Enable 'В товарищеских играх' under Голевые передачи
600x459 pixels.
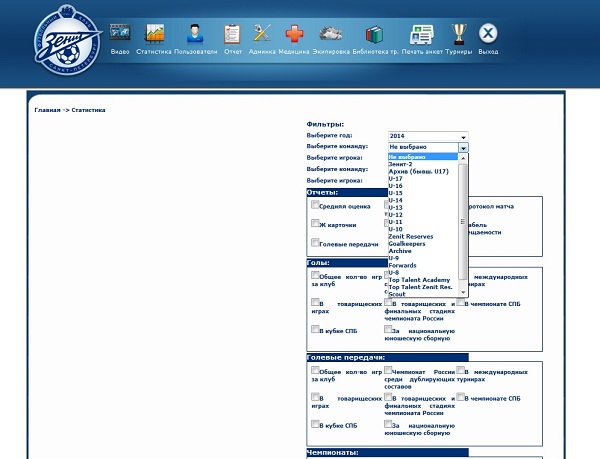(315, 397)
